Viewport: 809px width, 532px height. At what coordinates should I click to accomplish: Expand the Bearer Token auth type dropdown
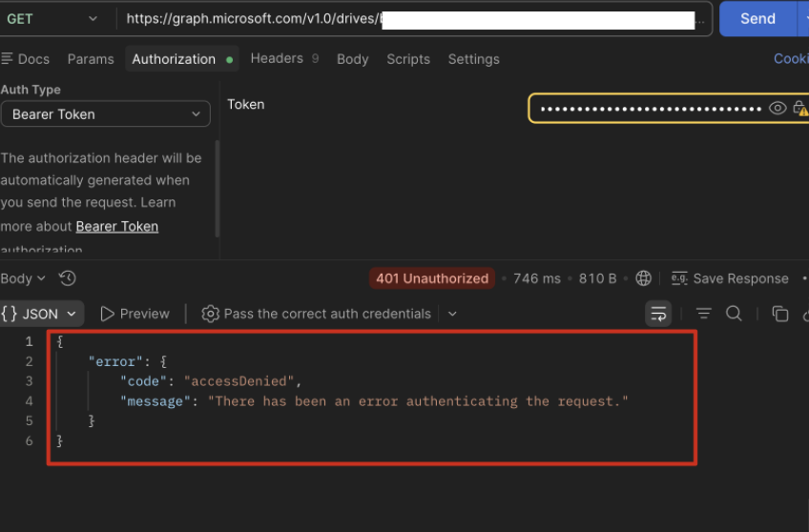pyautogui.click(x=105, y=113)
